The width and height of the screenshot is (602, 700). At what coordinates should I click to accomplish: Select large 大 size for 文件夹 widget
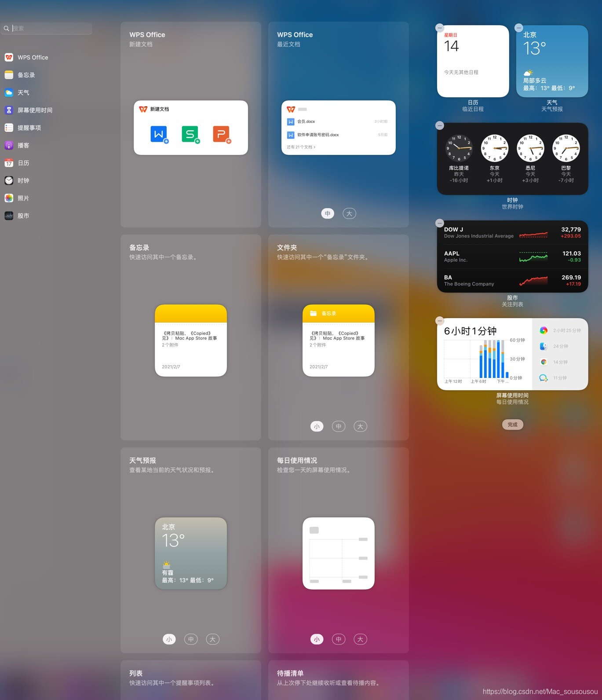point(360,426)
